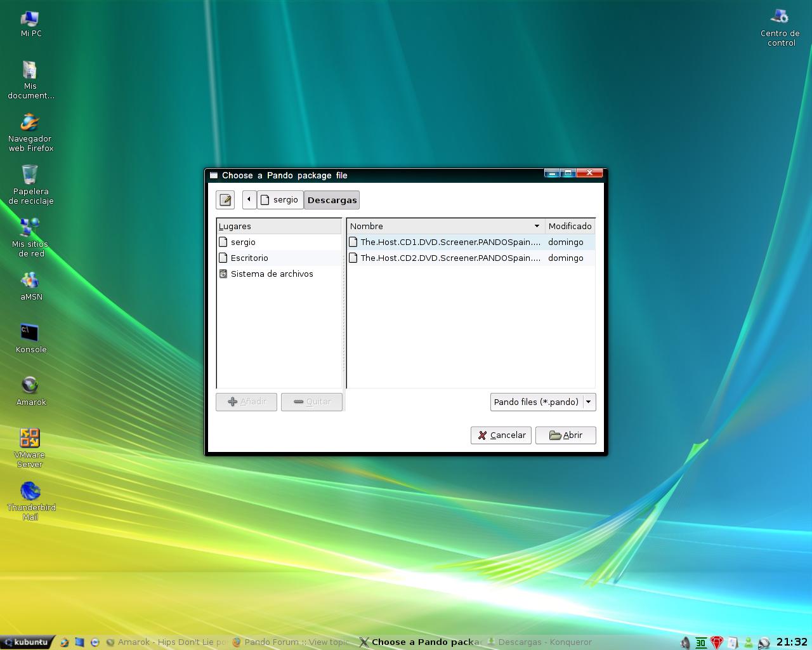Click the clock showing 21:32

point(792,642)
